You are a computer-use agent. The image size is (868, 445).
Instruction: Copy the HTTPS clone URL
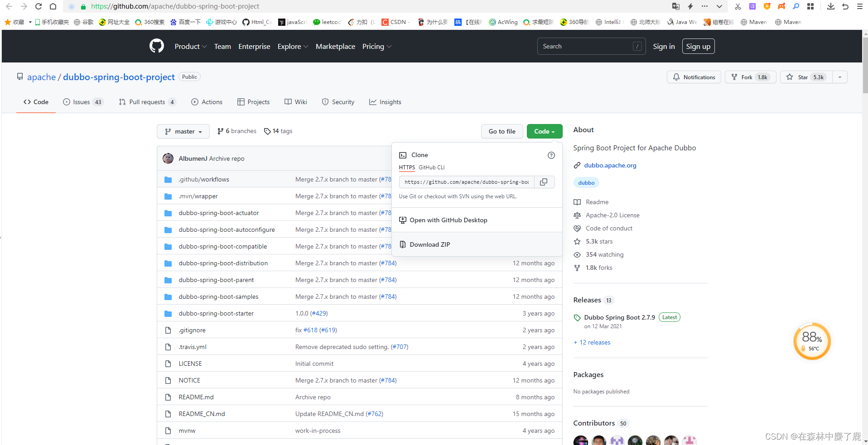pos(544,182)
